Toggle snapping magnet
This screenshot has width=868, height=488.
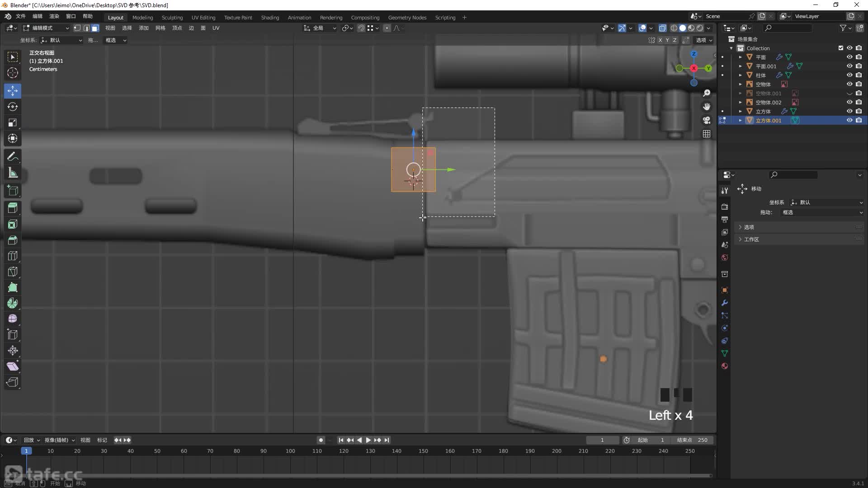(x=361, y=28)
